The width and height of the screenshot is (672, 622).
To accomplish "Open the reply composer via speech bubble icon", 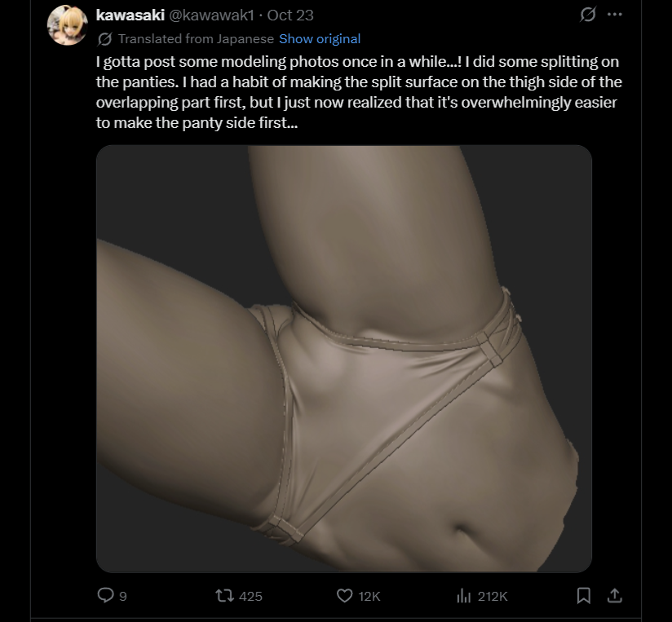I will [x=105, y=595].
